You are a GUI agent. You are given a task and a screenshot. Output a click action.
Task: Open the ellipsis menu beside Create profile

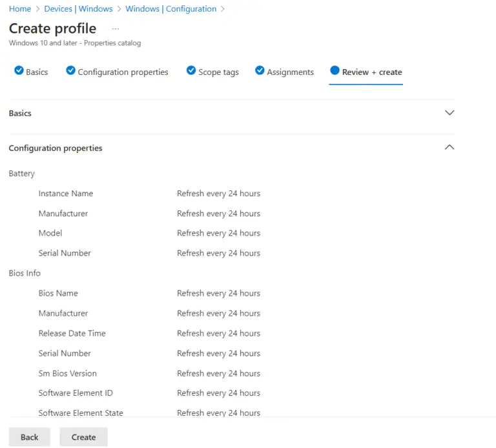[116, 29]
